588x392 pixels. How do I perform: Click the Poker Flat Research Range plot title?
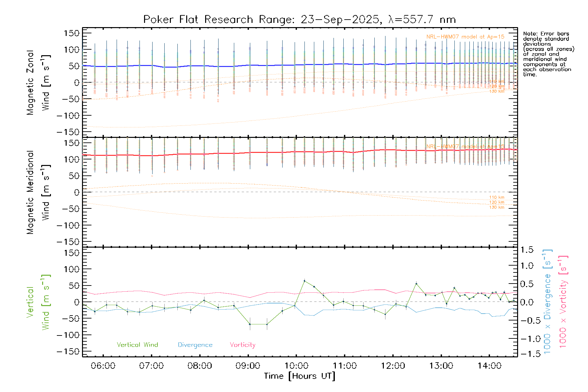[299, 20]
